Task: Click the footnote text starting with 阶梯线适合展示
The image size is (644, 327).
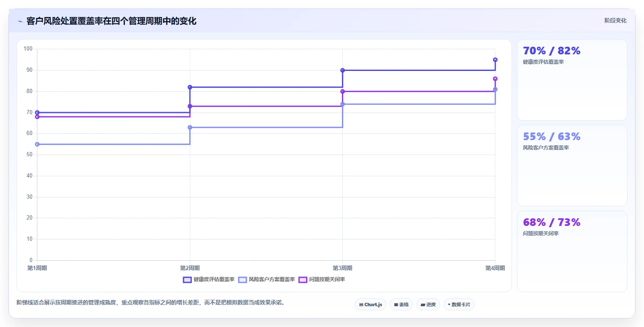Action: point(150,303)
